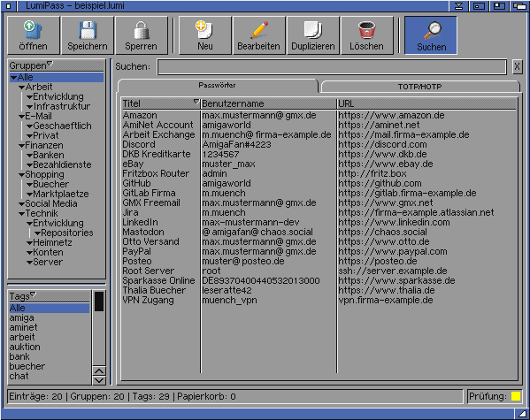This screenshot has width=530, height=420.
Task: Sort by the URL column header
Action: (426, 103)
